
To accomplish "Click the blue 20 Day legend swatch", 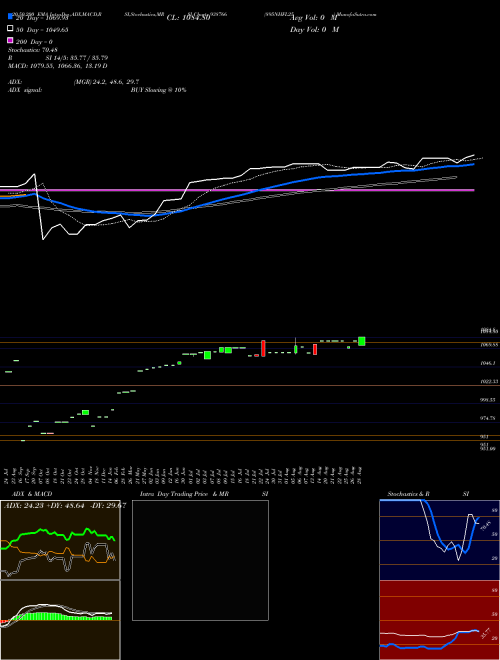I will click(x=10, y=17).
